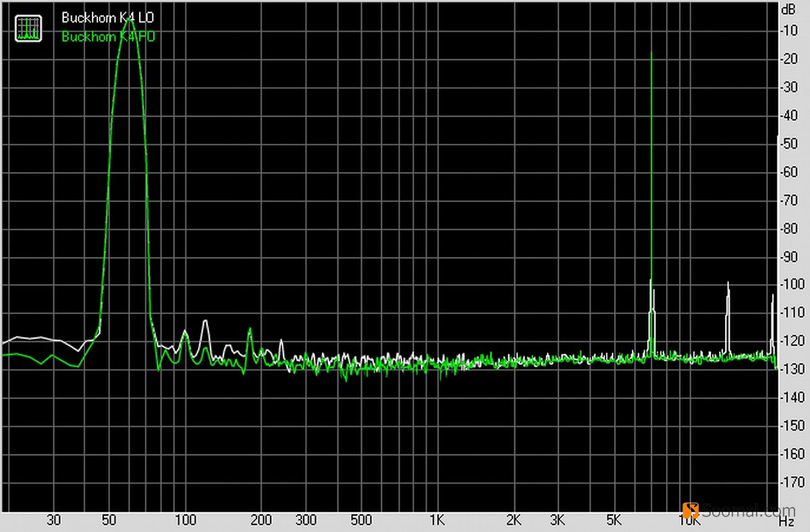
Task: Click the 5K label on the frequency axis
Action: 614,521
